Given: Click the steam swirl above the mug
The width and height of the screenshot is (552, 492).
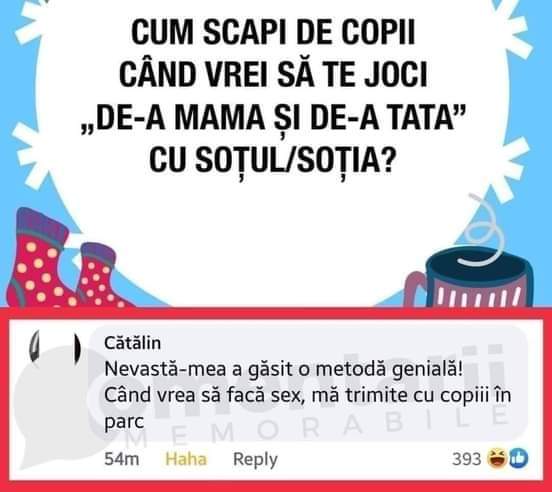Looking at the screenshot, I should (x=482, y=231).
